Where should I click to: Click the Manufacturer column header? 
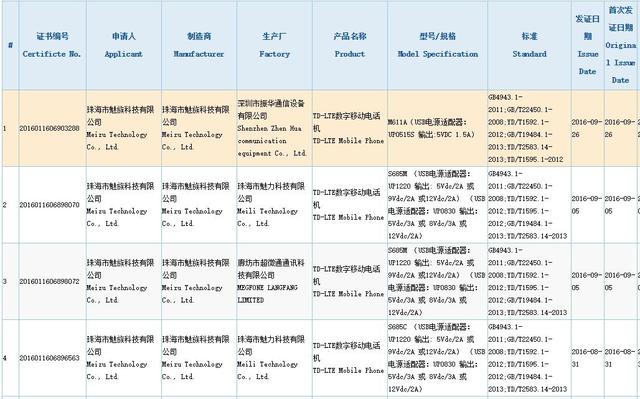[199, 45]
